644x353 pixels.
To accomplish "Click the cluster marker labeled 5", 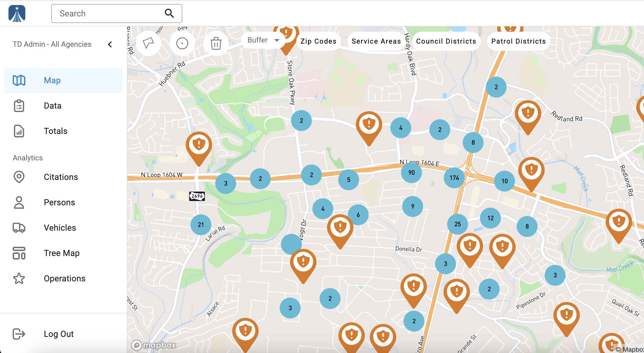I will 349,180.
